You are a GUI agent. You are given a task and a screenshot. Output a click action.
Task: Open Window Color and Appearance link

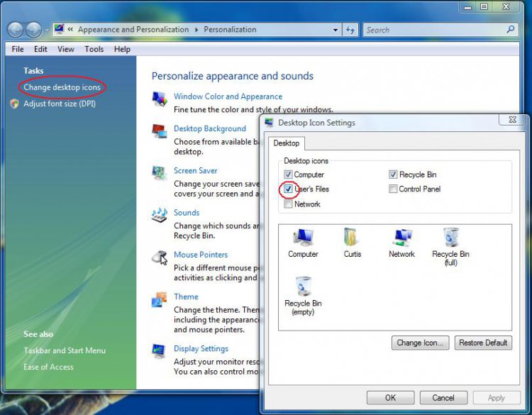(228, 96)
